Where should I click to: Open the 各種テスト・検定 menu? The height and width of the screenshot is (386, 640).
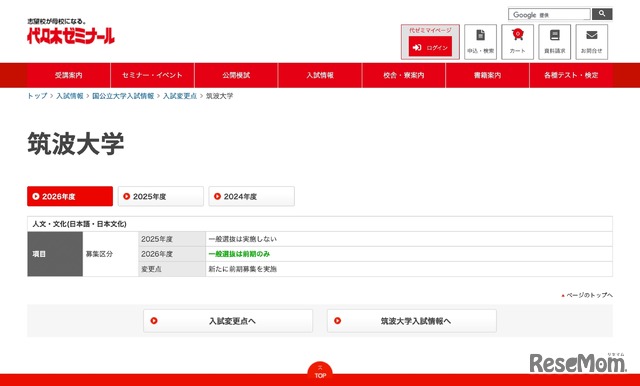571,75
